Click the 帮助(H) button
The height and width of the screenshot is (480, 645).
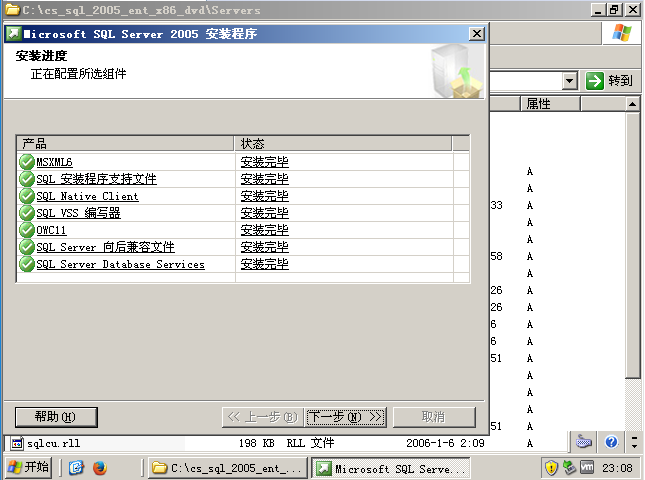56,417
